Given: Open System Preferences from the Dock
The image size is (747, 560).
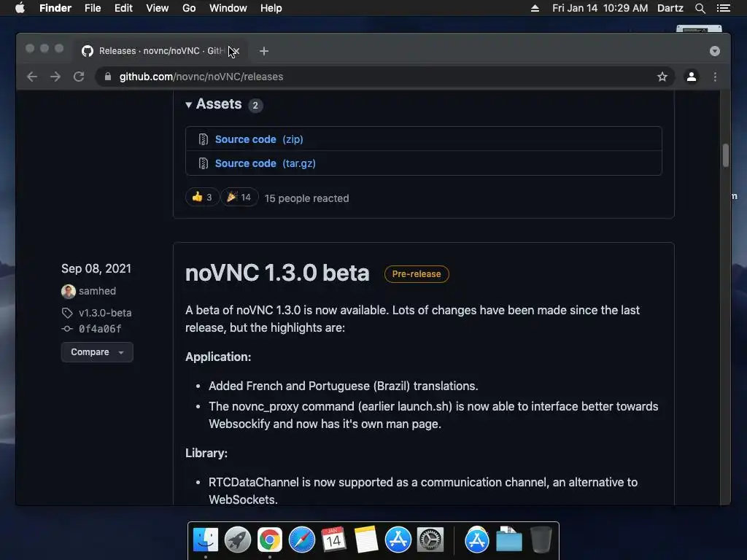Looking at the screenshot, I should click(x=430, y=540).
